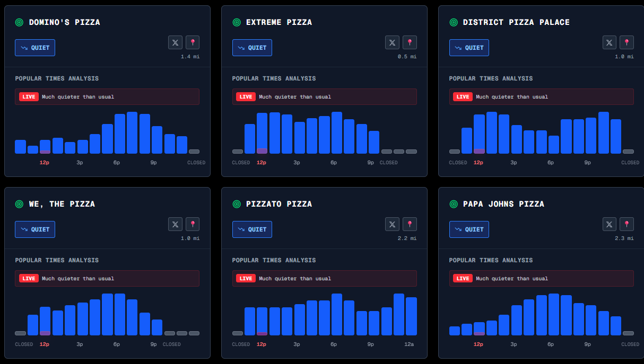Screen dimensions: 644x364
Task: Click X icon on We, The Pizza card
Action: pyautogui.click(x=175, y=224)
